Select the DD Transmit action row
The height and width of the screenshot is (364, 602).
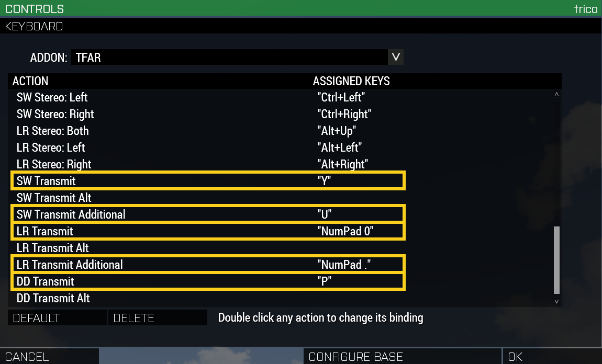(x=208, y=281)
